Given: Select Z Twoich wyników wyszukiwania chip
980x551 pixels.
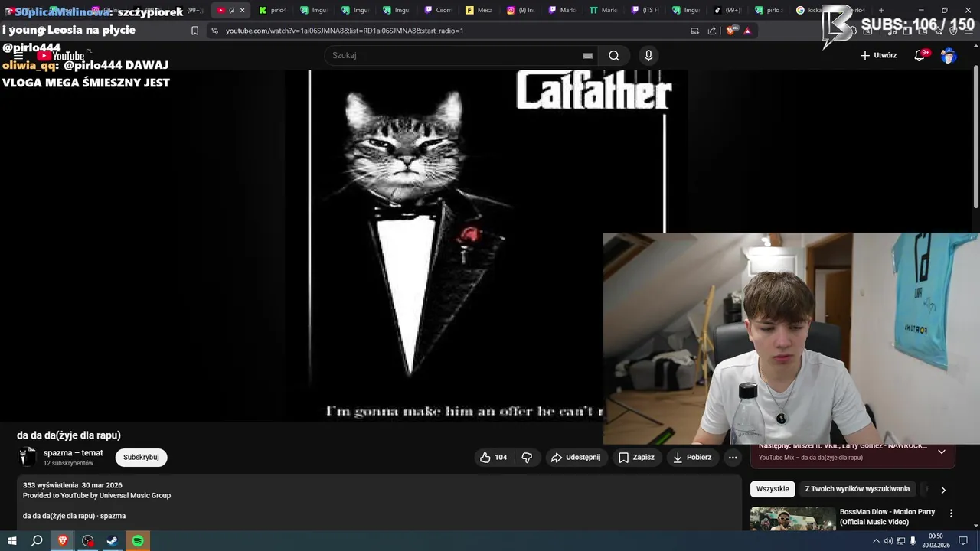Looking at the screenshot, I should pyautogui.click(x=857, y=489).
